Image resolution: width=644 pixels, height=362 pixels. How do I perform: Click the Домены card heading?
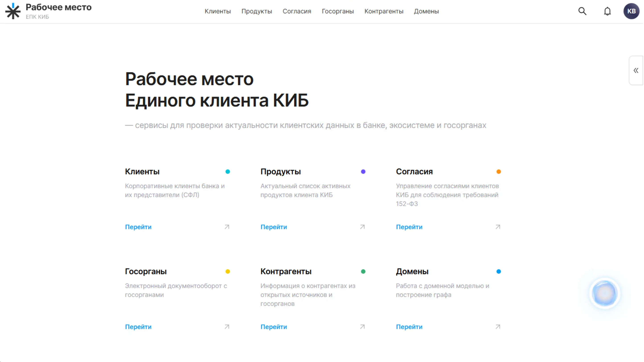click(x=412, y=271)
